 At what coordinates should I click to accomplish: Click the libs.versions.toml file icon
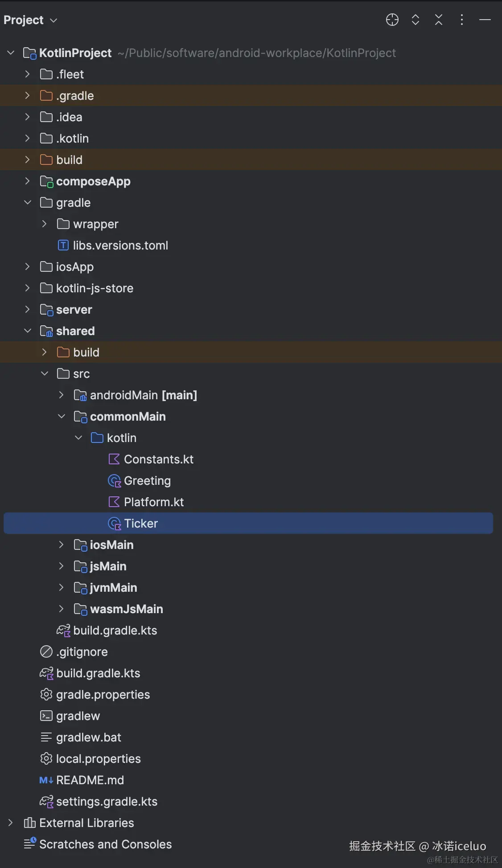pyautogui.click(x=63, y=246)
